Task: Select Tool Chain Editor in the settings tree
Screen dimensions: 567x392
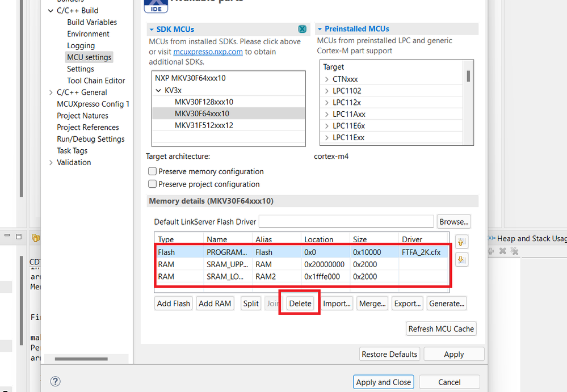Action: (x=96, y=81)
